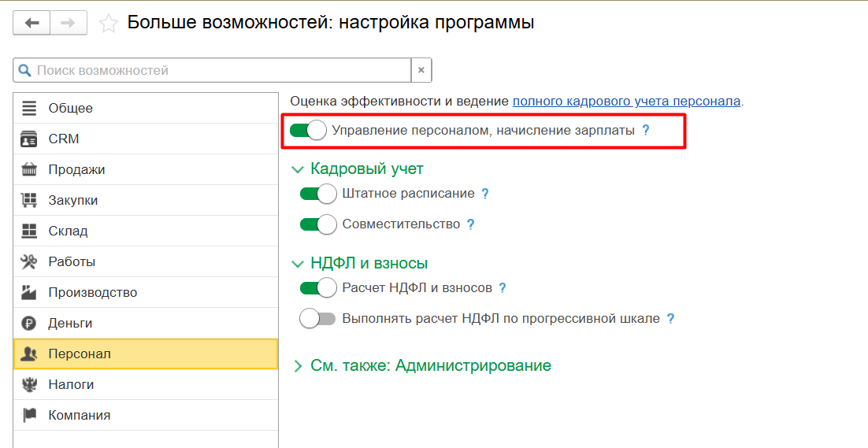Screen dimensions: 868x448
Task: Switch to the Производство section
Action: 146,292
